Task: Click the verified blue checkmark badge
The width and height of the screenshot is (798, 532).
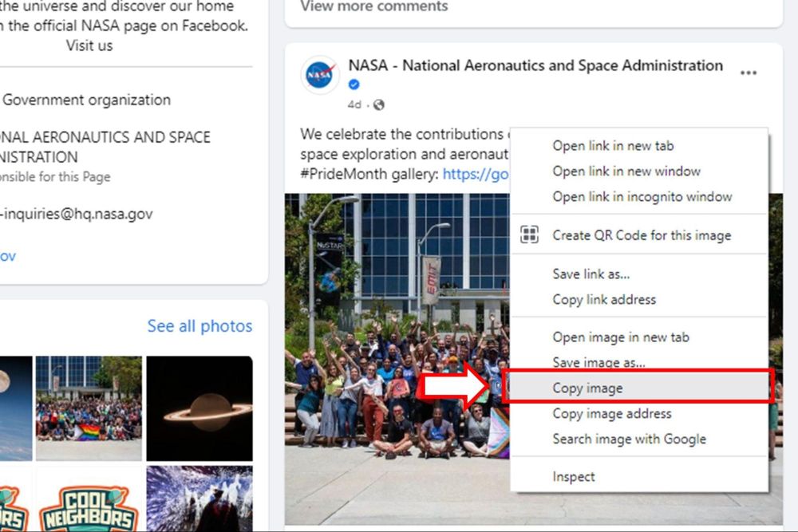Action: click(354, 85)
